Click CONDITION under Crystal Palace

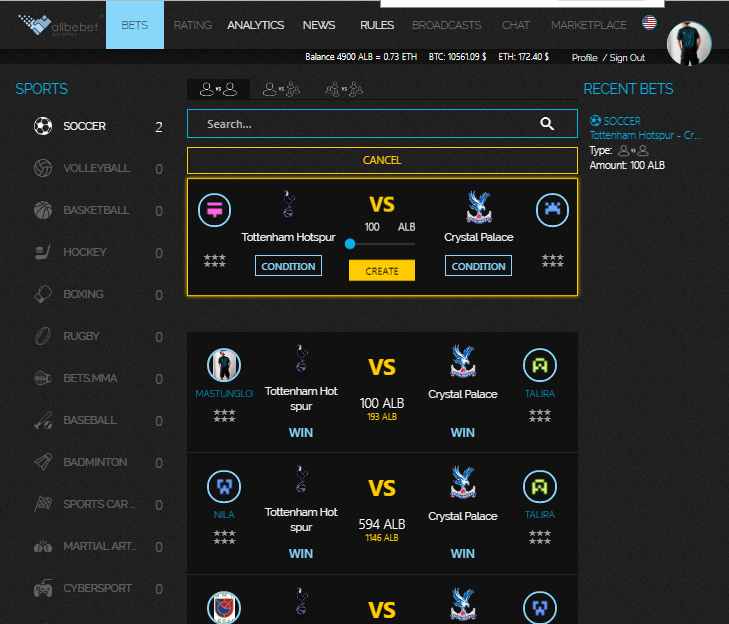(478, 266)
